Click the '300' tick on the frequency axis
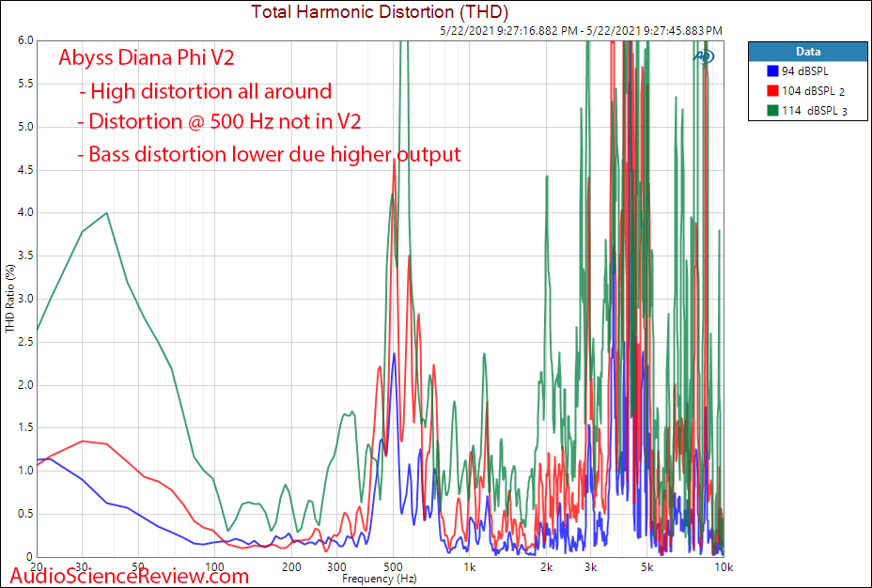The height and width of the screenshot is (588, 872). (x=336, y=567)
